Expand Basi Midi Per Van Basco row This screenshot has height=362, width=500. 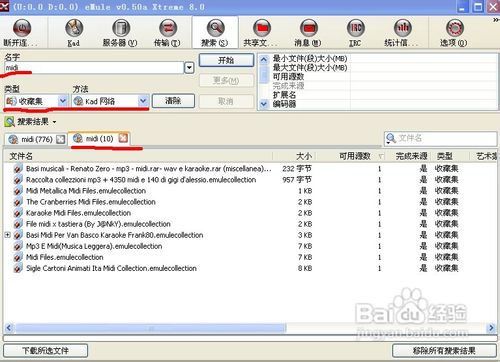[8, 235]
